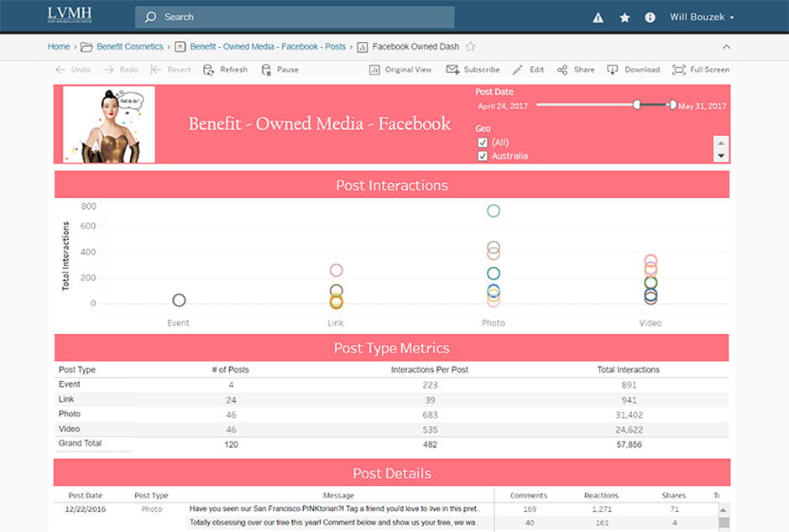Click in the Search field
Screen dimensions: 789x532
tap(295, 17)
